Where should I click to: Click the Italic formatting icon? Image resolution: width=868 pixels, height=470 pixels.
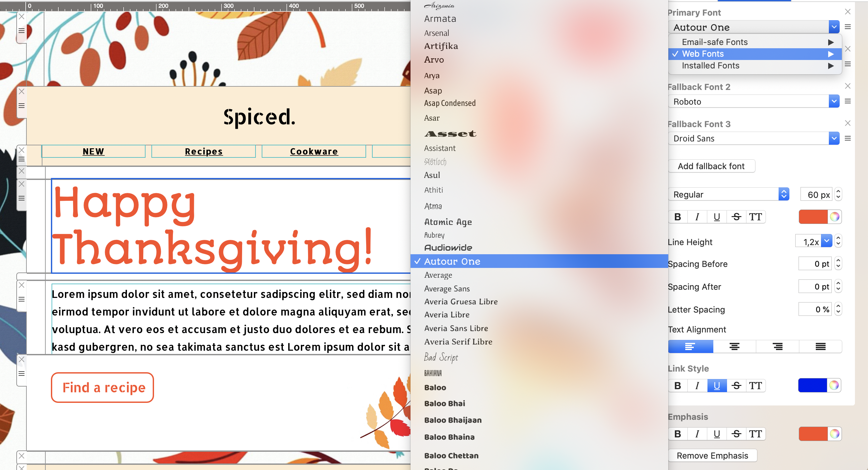698,216
